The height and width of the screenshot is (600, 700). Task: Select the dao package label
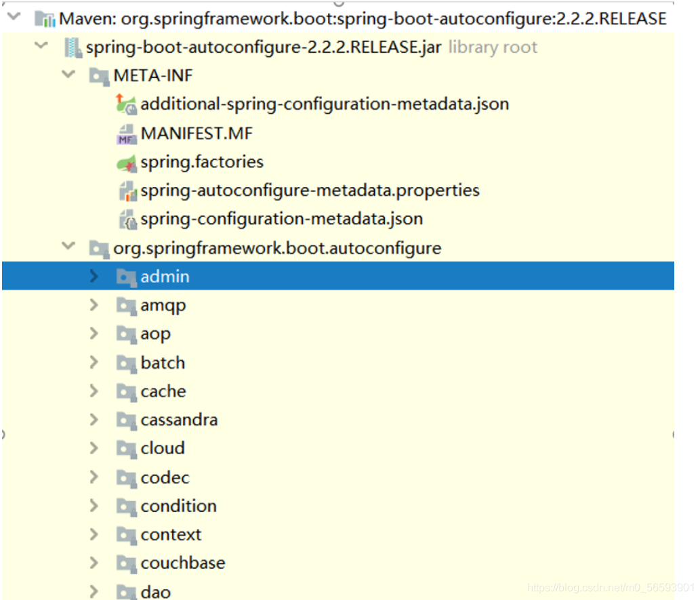[x=155, y=593]
